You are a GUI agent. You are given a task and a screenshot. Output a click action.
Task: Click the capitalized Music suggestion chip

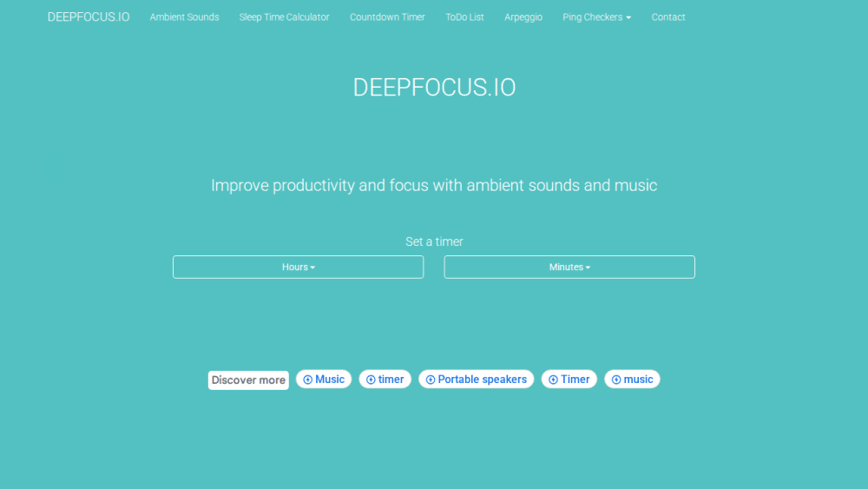pos(324,380)
